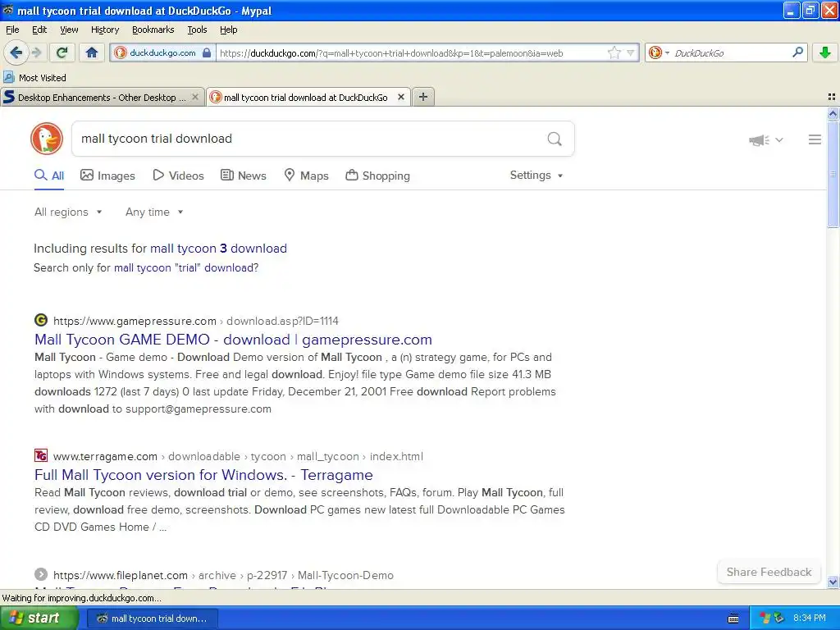
Task: Click the fileplanet.com result URL
Action: click(223, 575)
